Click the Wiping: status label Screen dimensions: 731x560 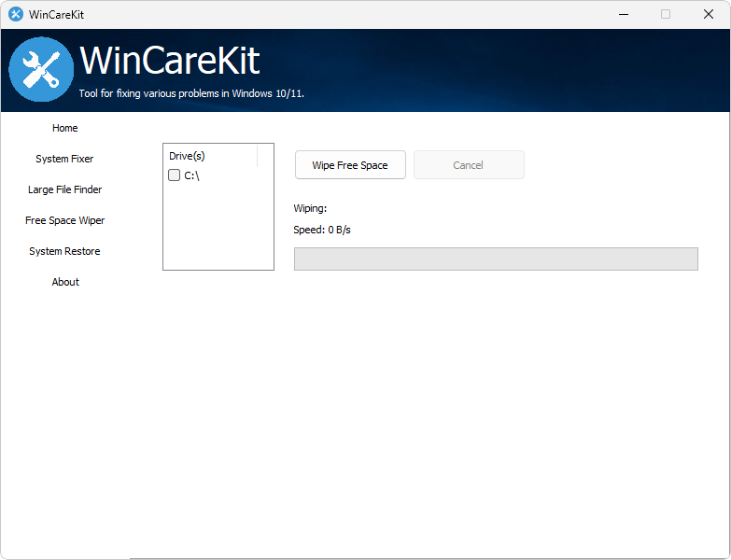click(x=310, y=208)
